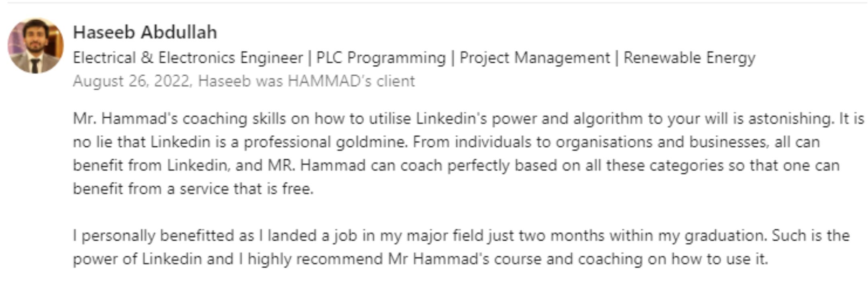
Task: Open Haseeb Abdullah's profile photo
Action: pyautogui.click(x=35, y=46)
